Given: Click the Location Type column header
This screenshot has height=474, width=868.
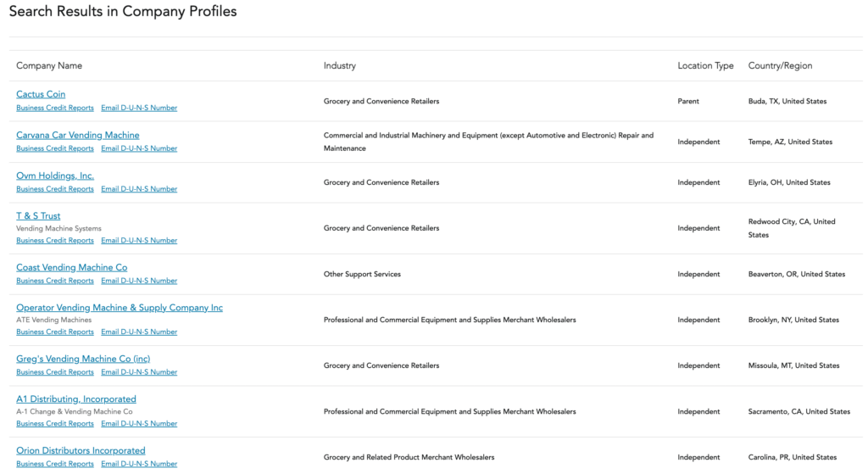Looking at the screenshot, I should point(705,65).
